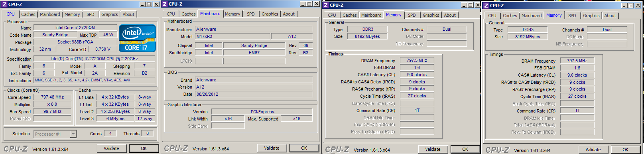The height and width of the screenshot is (154, 644).
Task: Click CAS# Latency 9.0 clocks in right Memory window
Action: pos(577,75)
